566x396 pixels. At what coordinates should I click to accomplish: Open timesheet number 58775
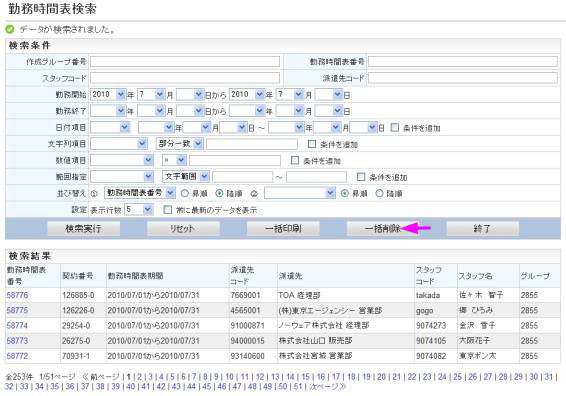click(17, 310)
